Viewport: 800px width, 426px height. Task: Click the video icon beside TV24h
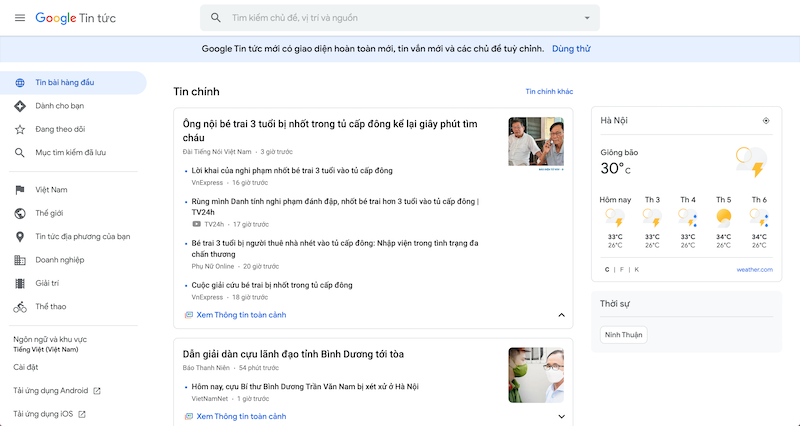pos(196,224)
